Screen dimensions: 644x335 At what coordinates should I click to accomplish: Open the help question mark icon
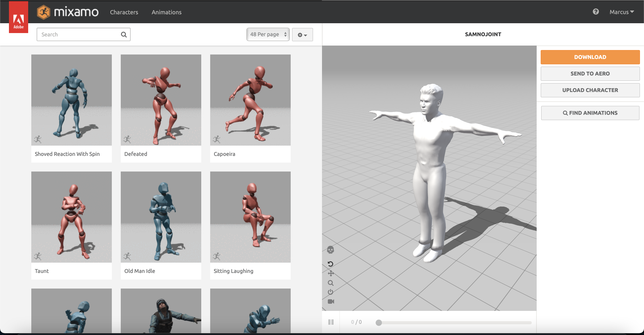tap(595, 12)
